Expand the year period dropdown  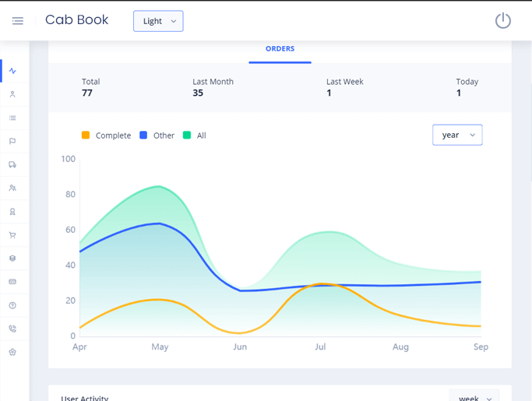click(x=457, y=135)
